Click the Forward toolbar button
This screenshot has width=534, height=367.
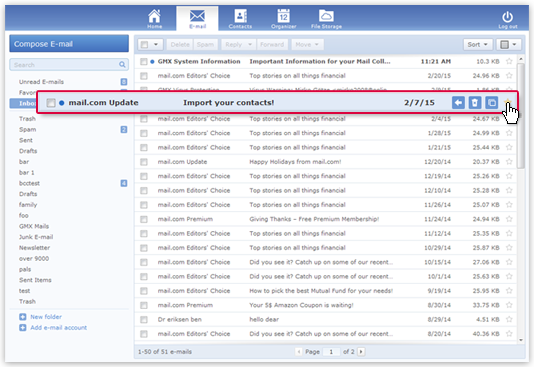pyautogui.click(x=272, y=45)
